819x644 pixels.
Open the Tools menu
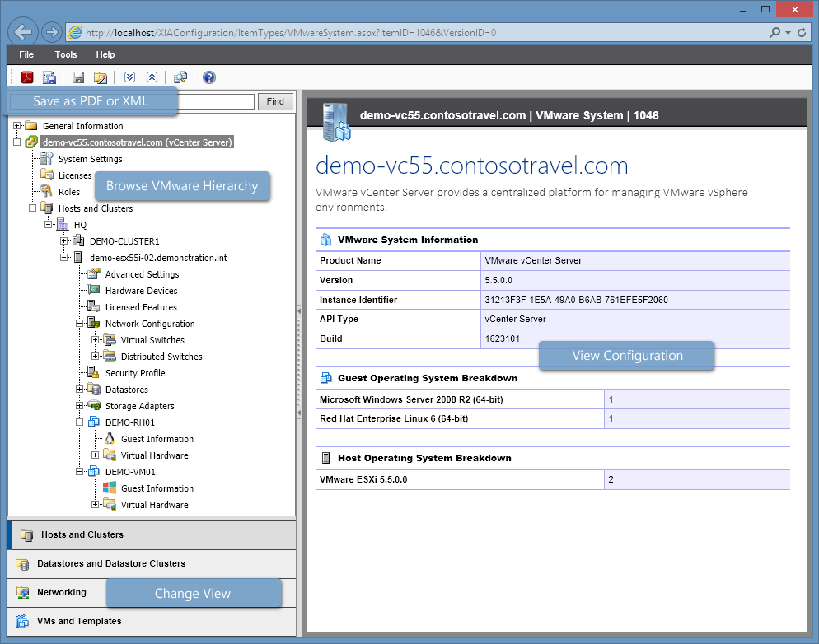click(66, 54)
